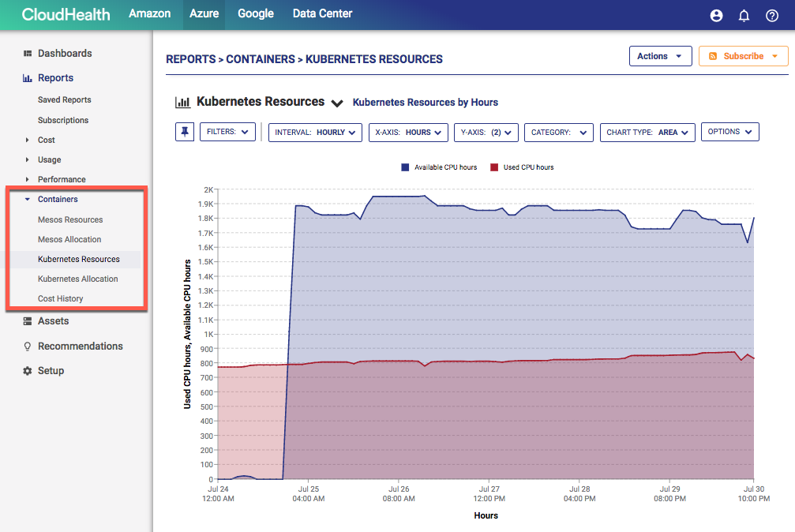Click the Jul 25 04:00 AM axis label
This screenshot has height=532, width=795.
tap(308, 494)
